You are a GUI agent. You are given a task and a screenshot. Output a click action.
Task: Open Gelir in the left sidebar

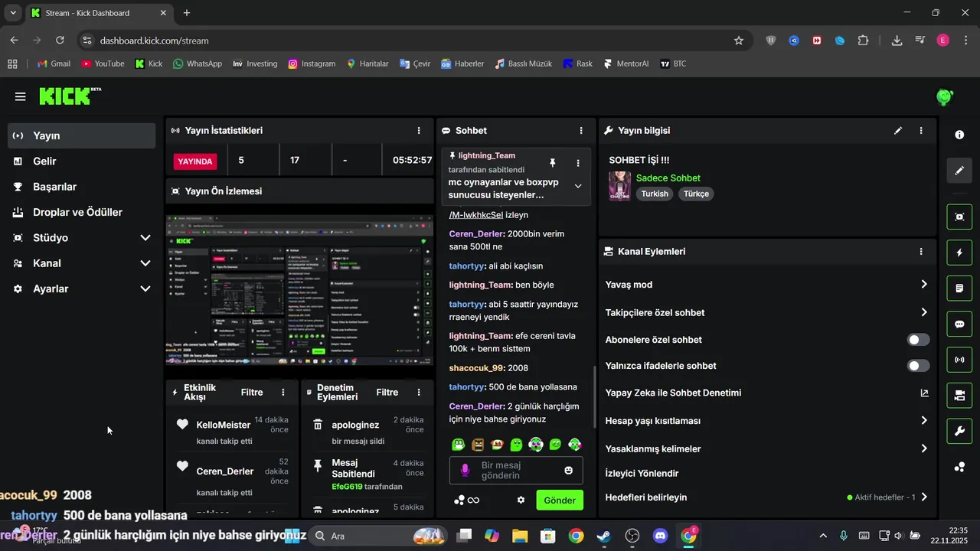coord(82,161)
